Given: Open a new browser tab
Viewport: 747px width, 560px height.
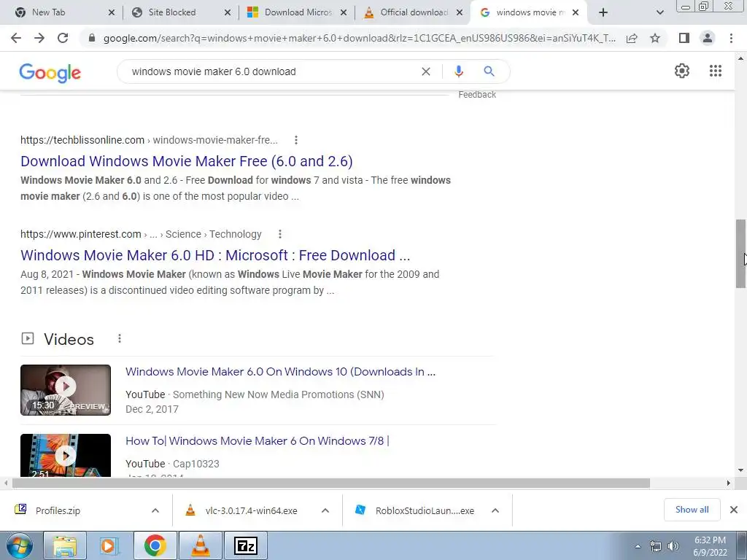Looking at the screenshot, I should tap(603, 12).
